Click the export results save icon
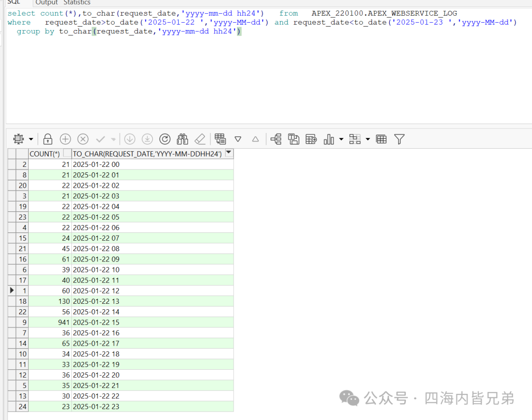The image size is (532, 420). [294, 139]
